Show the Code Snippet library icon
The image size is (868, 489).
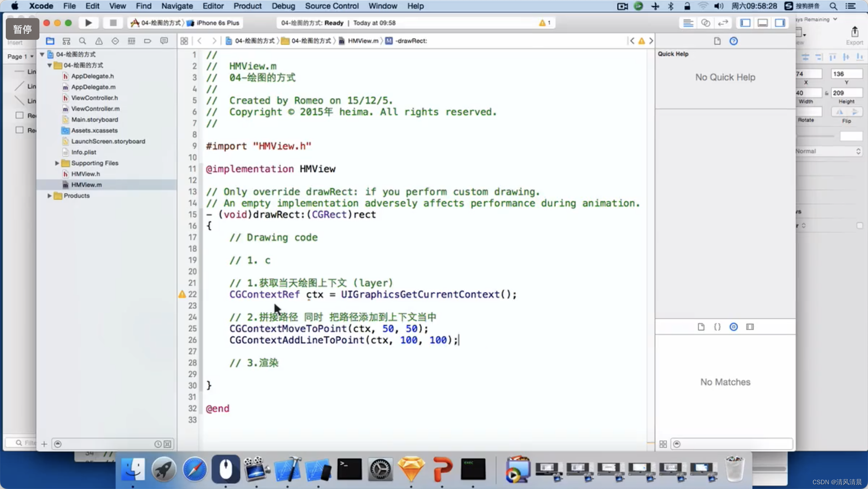tap(717, 327)
